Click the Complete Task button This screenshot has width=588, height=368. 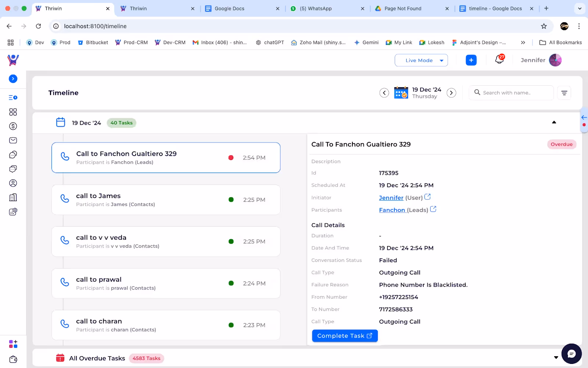click(345, 336)
